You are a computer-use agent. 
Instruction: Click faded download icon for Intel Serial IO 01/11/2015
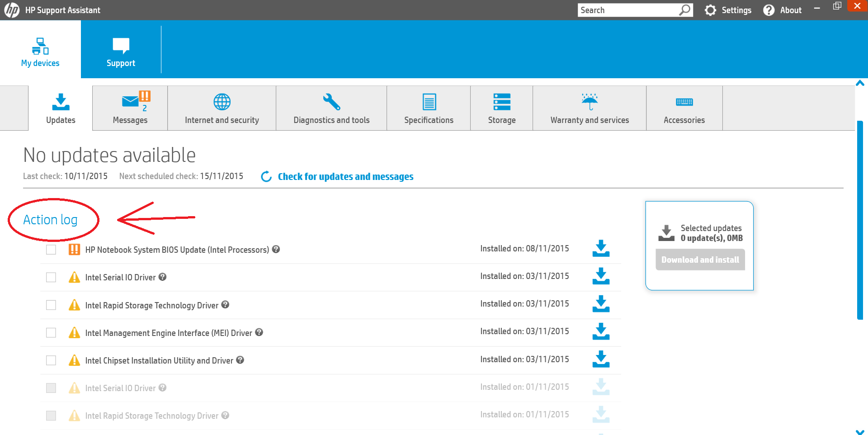point(601,387)
